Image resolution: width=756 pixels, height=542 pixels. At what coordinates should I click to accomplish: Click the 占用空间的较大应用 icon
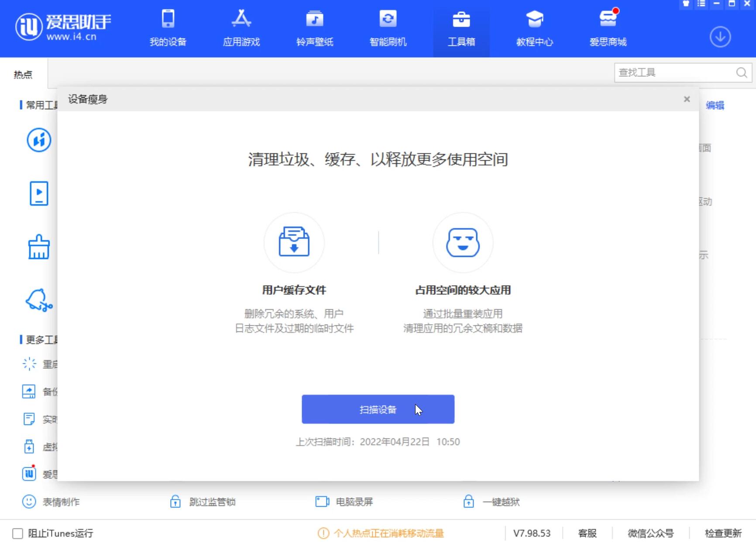pos(463,242)
